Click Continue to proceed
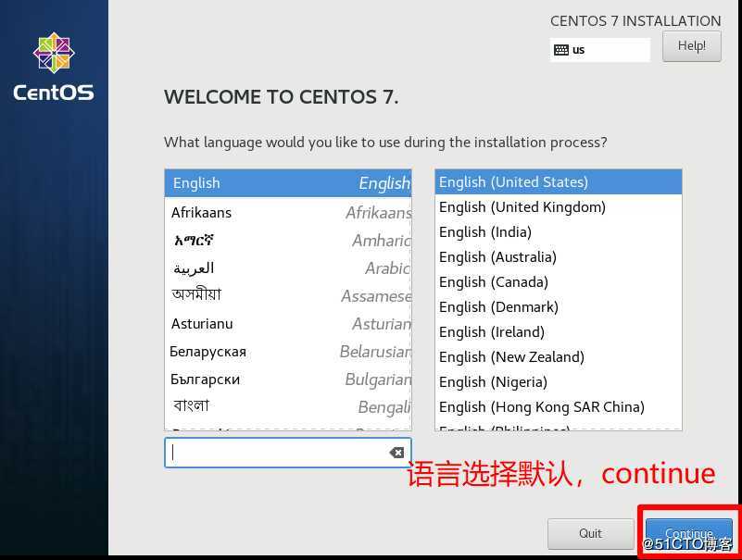The image size is (742, 560). (689, 533)
